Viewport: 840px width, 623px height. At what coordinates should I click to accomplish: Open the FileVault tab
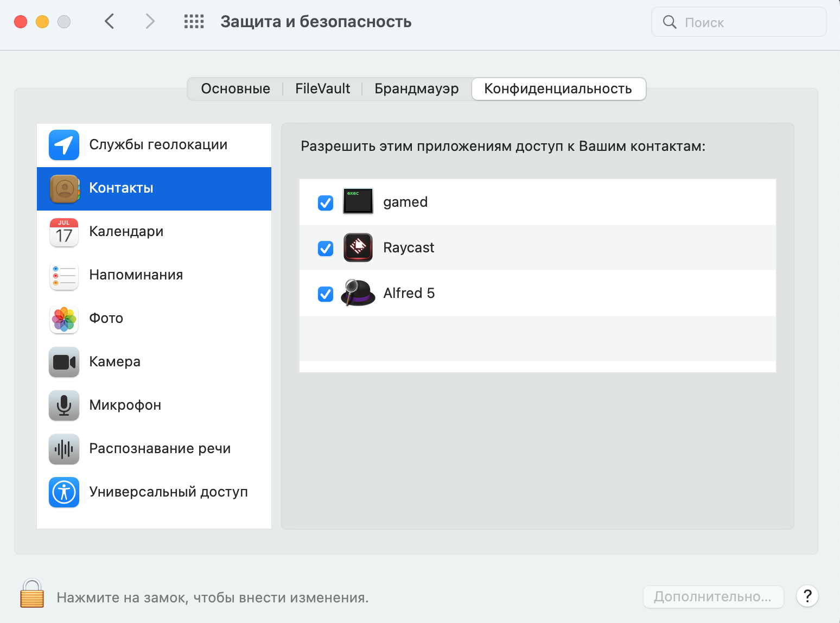pos(322,89)
